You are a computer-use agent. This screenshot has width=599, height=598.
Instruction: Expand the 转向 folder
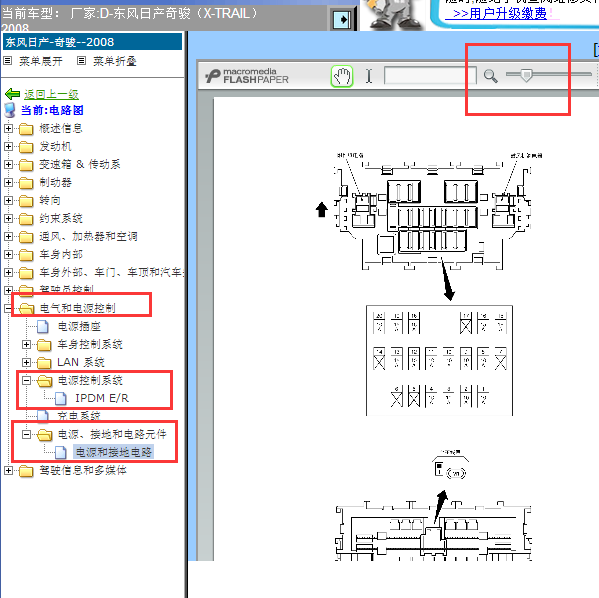[8, 200]
